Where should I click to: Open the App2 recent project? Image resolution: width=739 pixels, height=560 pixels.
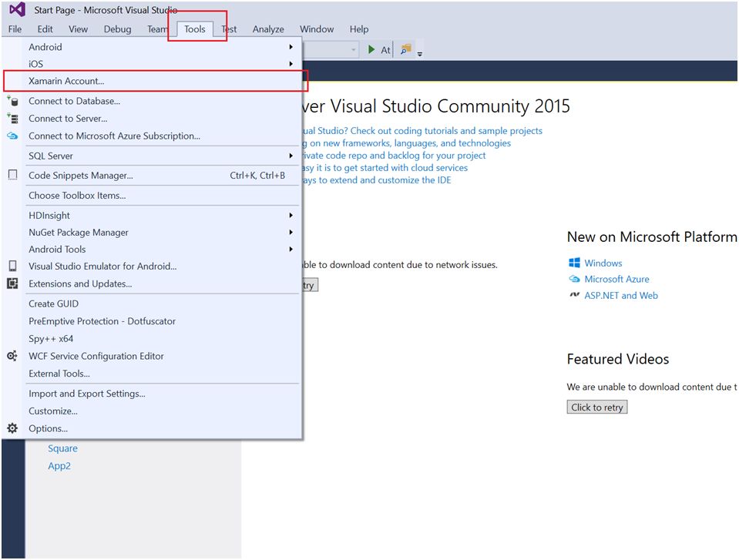[59, 465]
